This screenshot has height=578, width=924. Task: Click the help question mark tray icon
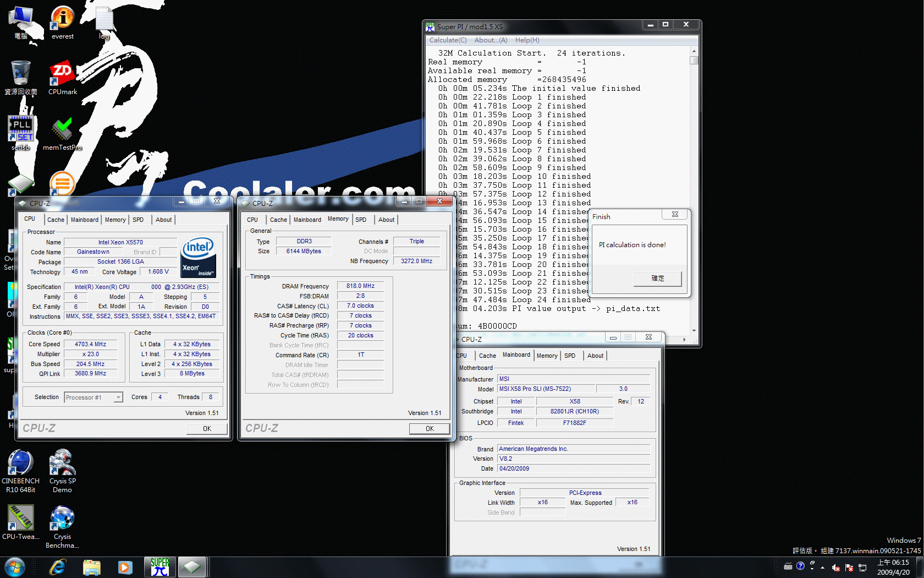[x=800, y=566]
